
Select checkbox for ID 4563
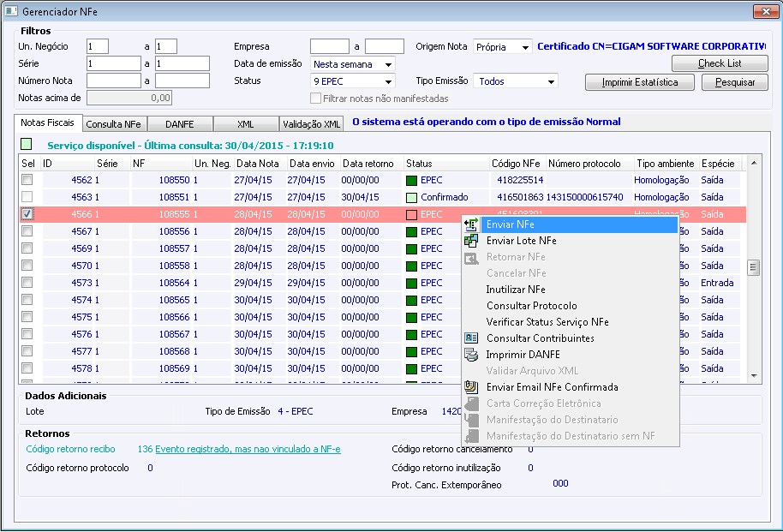pos(27,196)
